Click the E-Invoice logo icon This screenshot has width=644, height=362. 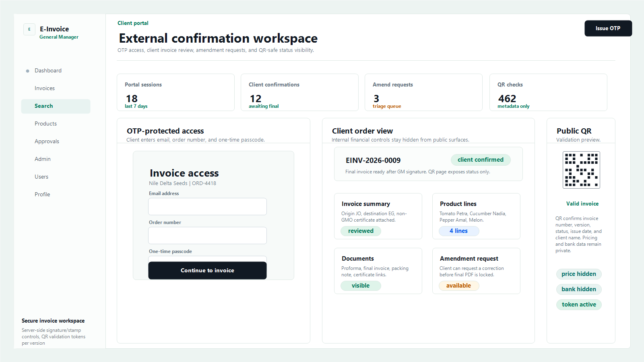29,29
